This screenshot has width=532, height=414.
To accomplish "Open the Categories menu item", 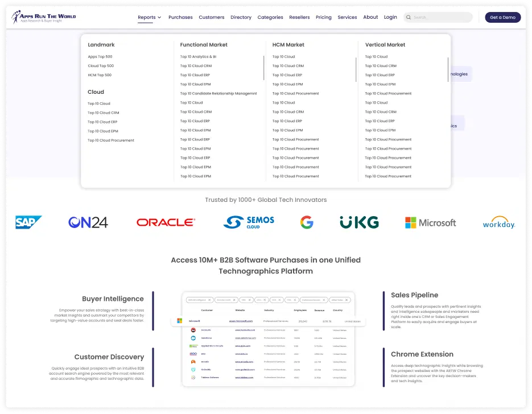I will point(270,17).
